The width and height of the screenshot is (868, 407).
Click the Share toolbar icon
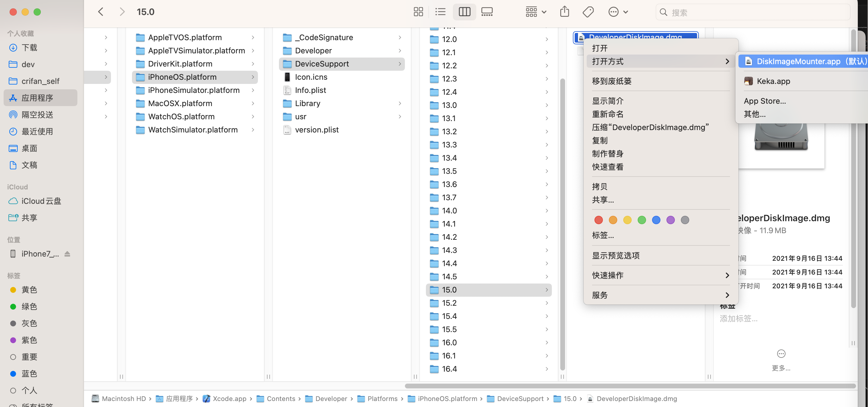[565, 12]
